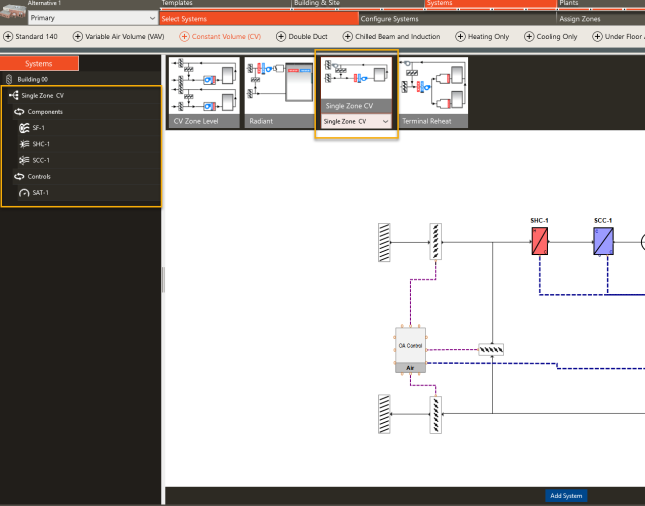Click the Single Zone CV tree node icon
The image size is (645, 506).
click(14, 95)
